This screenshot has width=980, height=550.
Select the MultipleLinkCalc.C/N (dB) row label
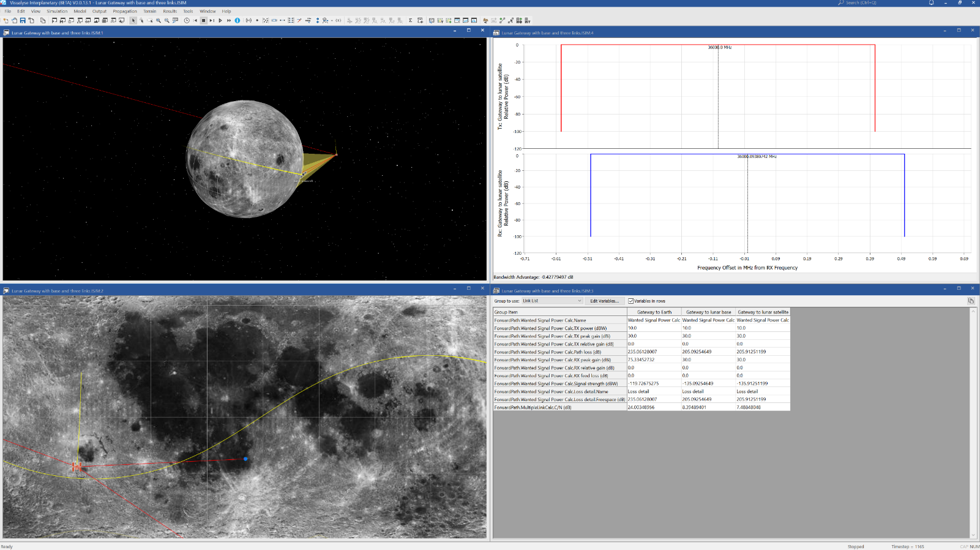coord(560,407)
